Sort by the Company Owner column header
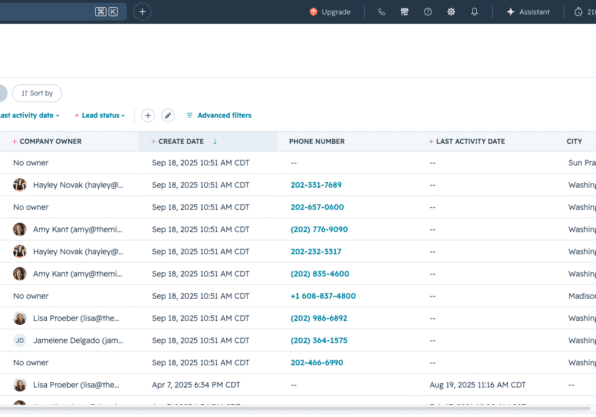596x417 pixels. point(51,141)
